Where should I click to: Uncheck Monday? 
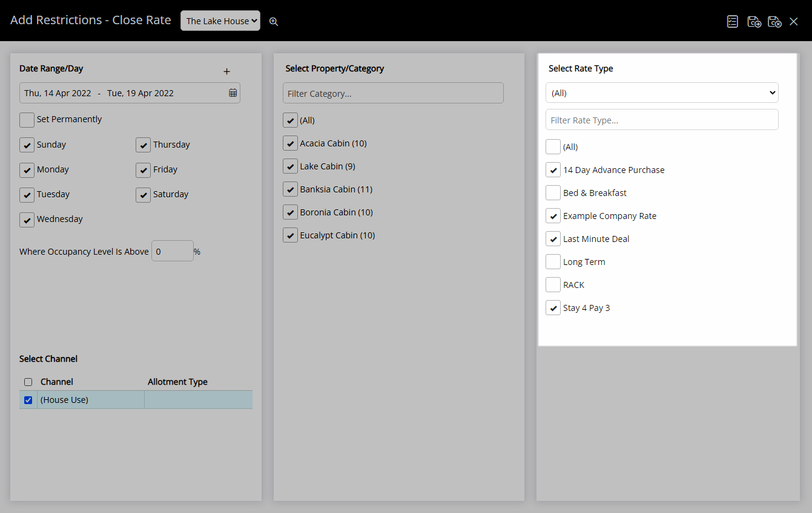pyautogui.click(x=27, y=170)
